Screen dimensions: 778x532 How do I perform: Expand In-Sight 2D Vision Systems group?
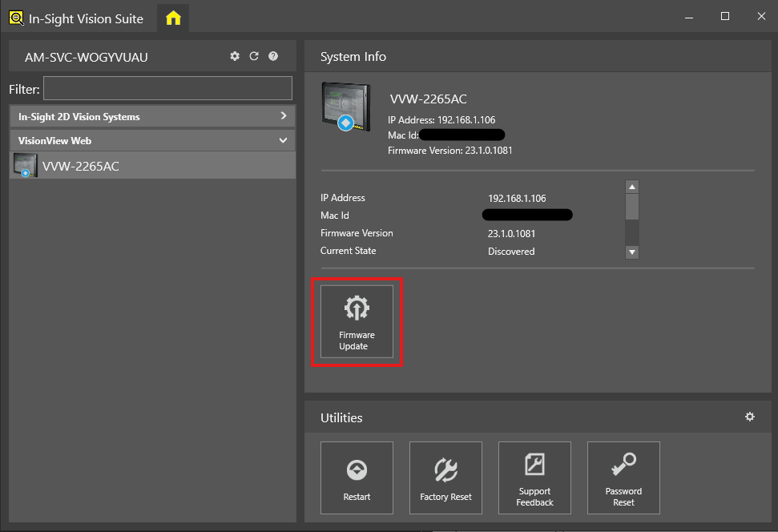point(283,116)
